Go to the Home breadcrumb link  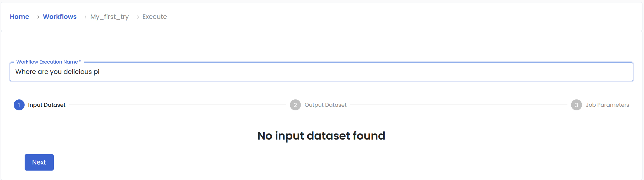tap(19, 17)
